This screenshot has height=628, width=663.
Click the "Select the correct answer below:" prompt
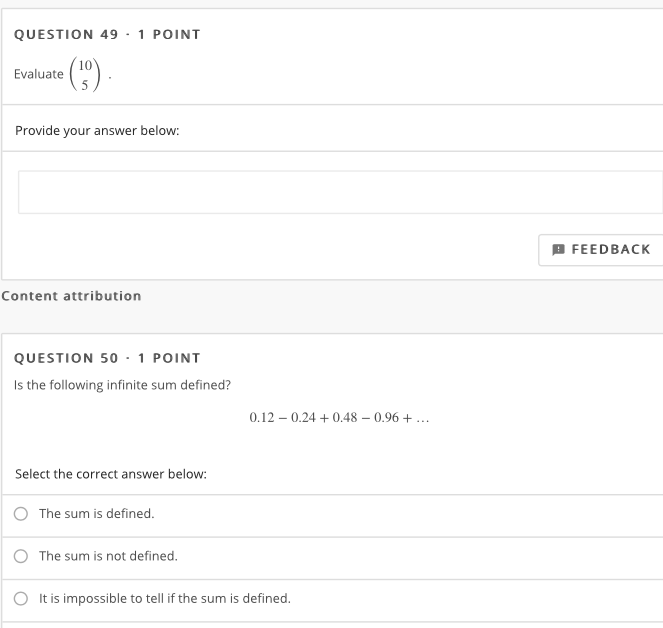click(x=111, y=474)
